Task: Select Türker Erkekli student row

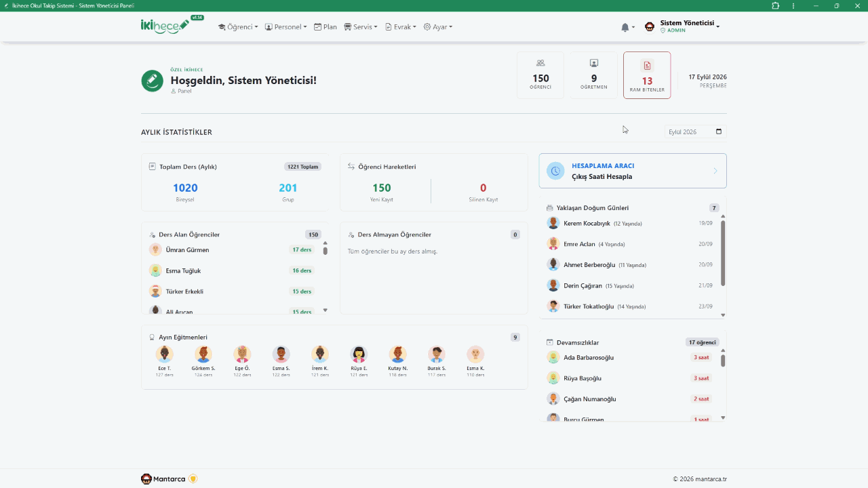Action: (231, 291)
